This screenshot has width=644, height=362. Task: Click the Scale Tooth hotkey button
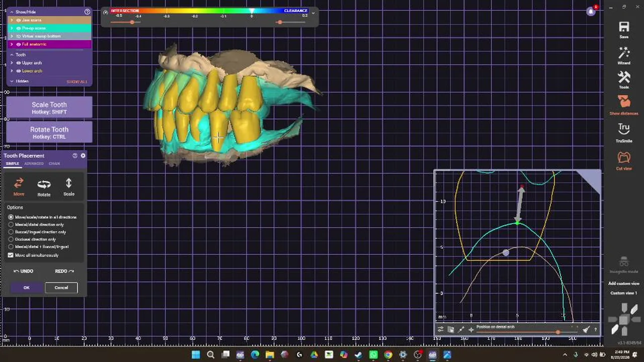[x=49, y=108]
